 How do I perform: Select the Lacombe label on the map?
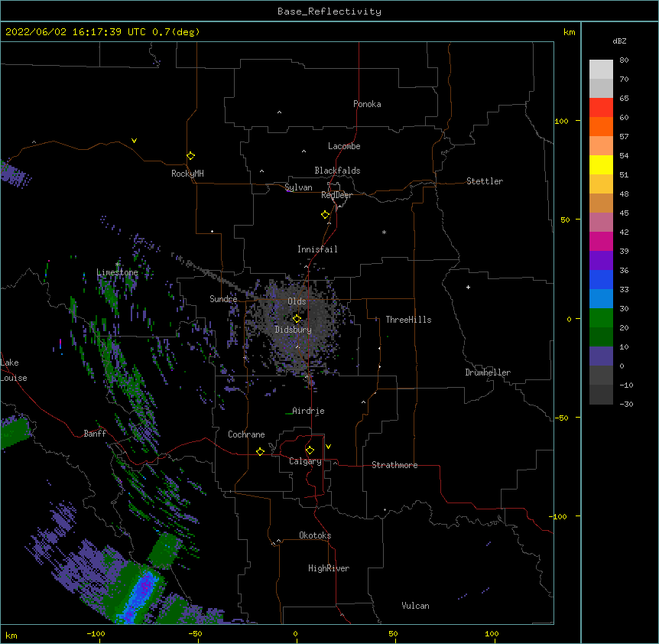pyautogui.click(x=344, y=146)
